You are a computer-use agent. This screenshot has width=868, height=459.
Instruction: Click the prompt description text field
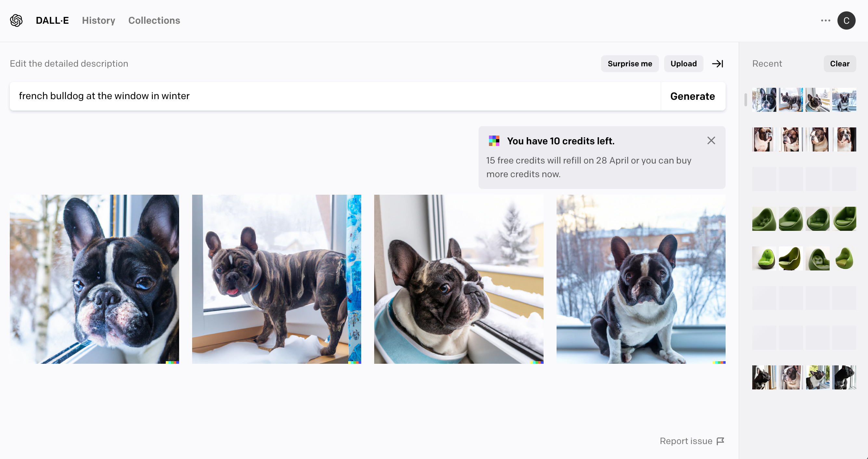[335, 96]
